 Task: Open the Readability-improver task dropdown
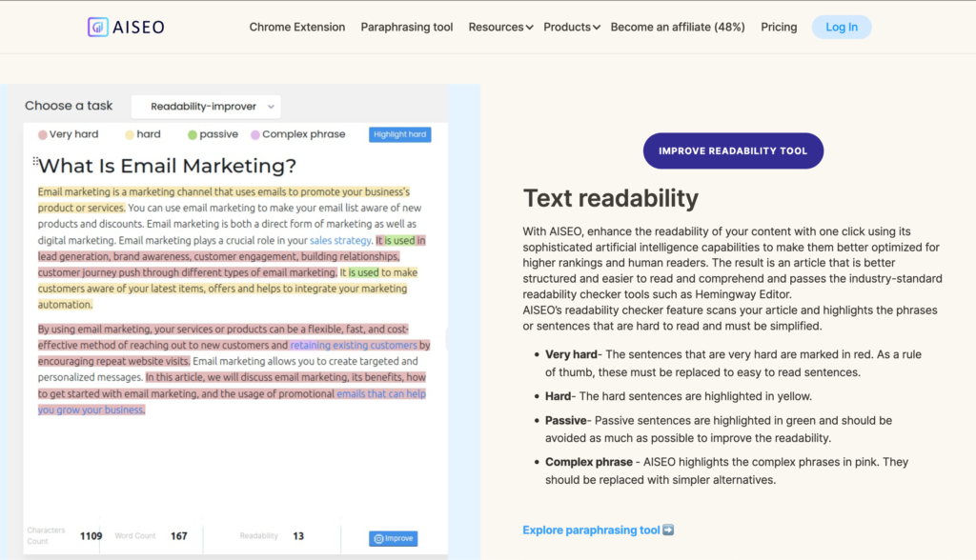pyautogui.click(x=205, y=106)
